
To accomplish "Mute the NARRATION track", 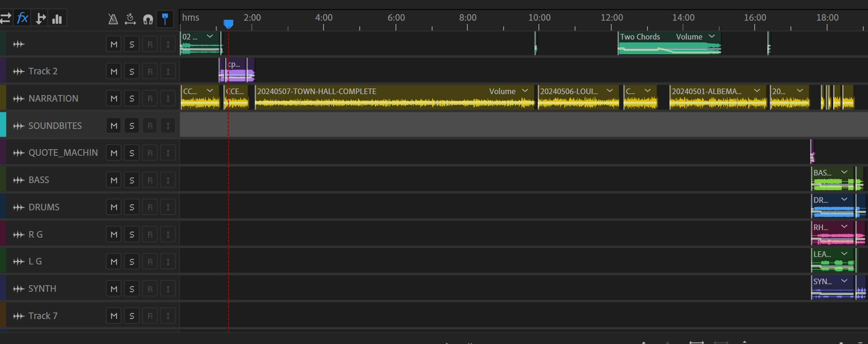I will [x=114, y=99].
